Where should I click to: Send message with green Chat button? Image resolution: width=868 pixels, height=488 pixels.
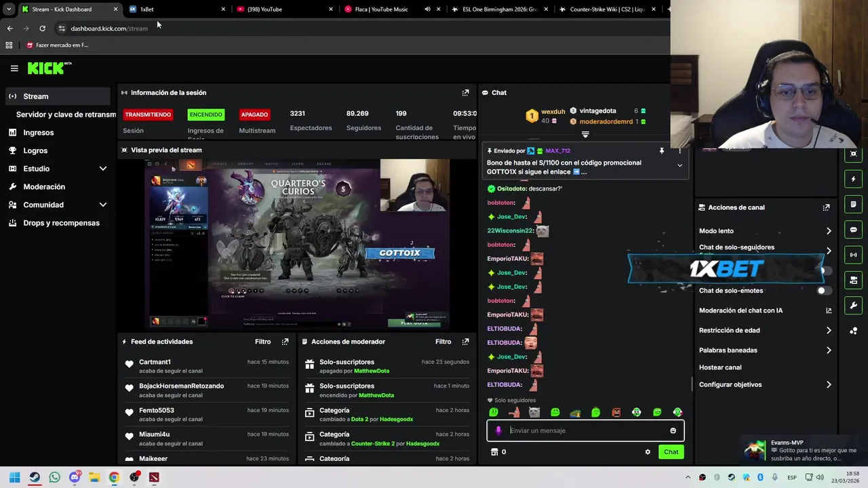671,452
